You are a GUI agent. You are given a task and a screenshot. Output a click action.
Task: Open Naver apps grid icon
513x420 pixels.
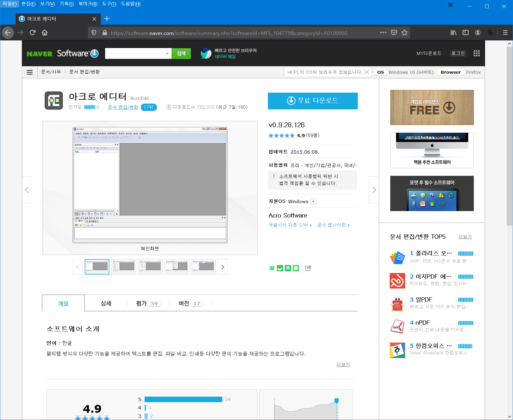point(477,53)
